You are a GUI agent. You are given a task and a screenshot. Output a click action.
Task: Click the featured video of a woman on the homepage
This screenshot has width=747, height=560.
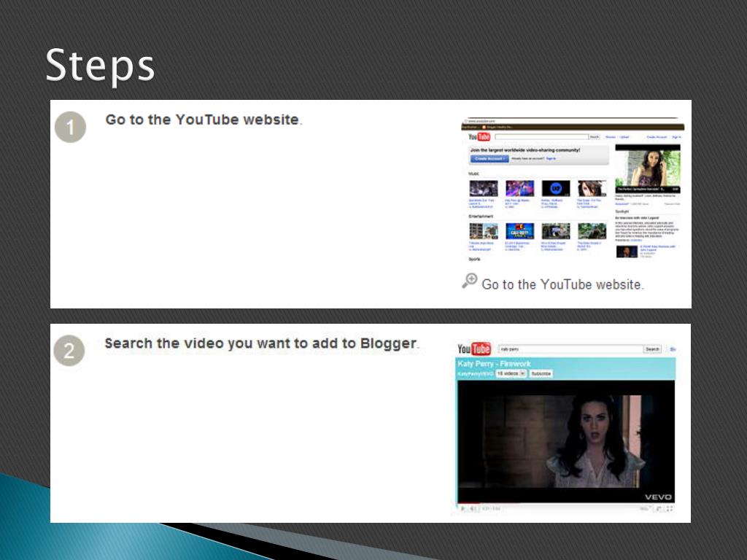(648, 169)
